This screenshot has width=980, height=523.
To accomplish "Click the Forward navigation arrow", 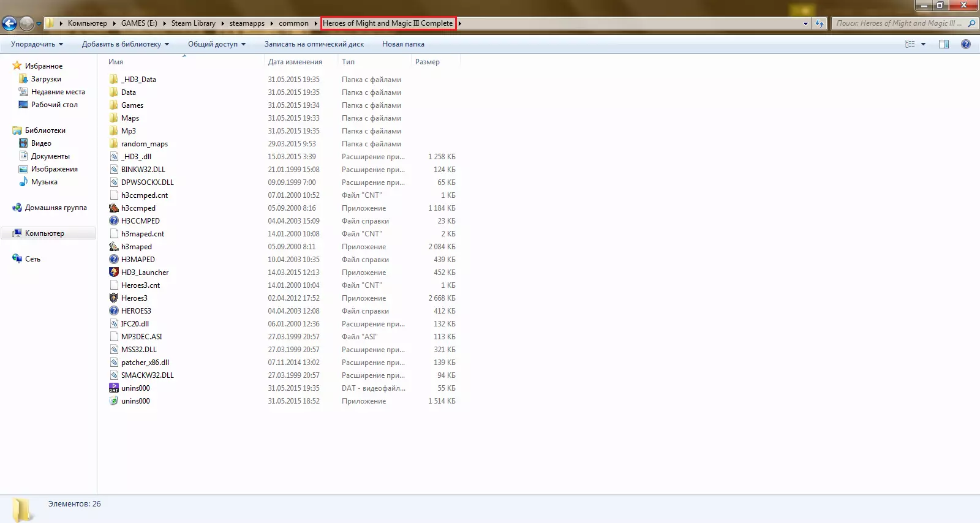I will coord(26,23).
